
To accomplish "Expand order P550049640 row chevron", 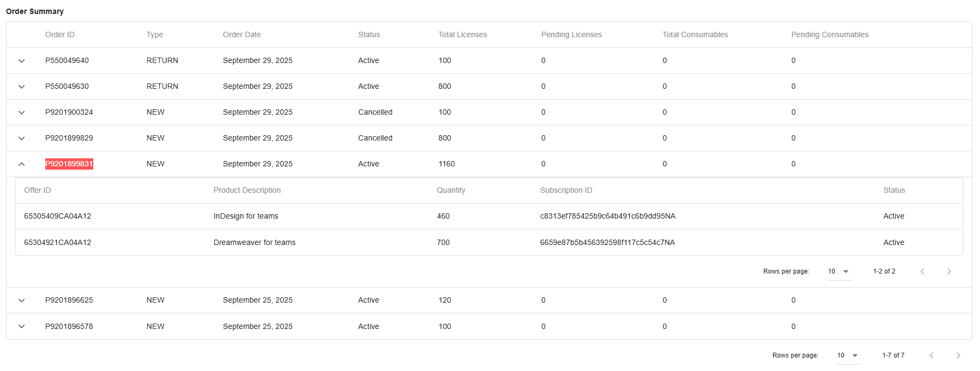I will pyautogui.click(x=22, y=61).
